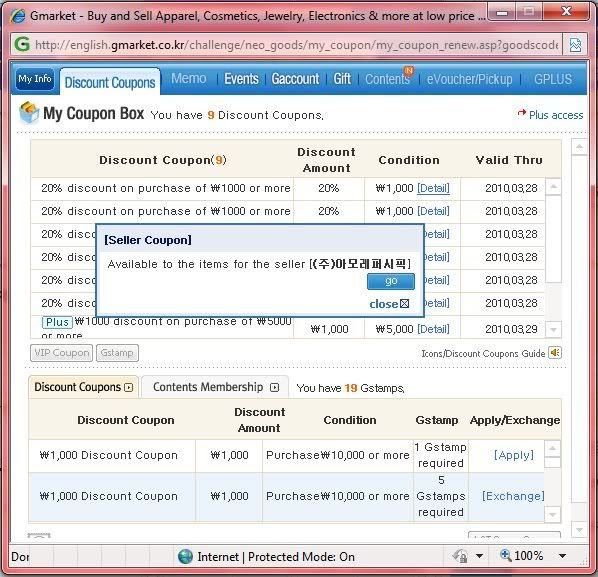
Task: Click the Gstamp button
Action: (117, 353)
